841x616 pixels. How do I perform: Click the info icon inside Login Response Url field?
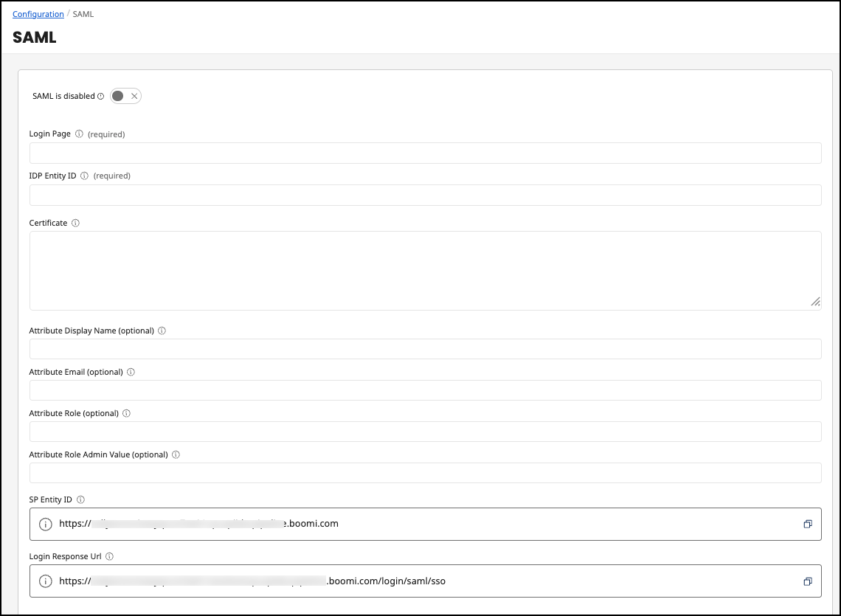click(45, 581)
